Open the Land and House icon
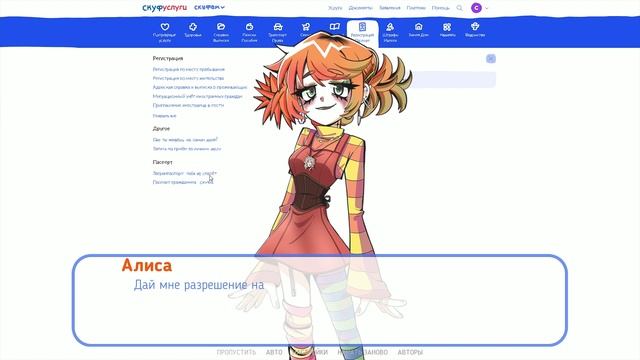640x360 pixels. [418, 27]
